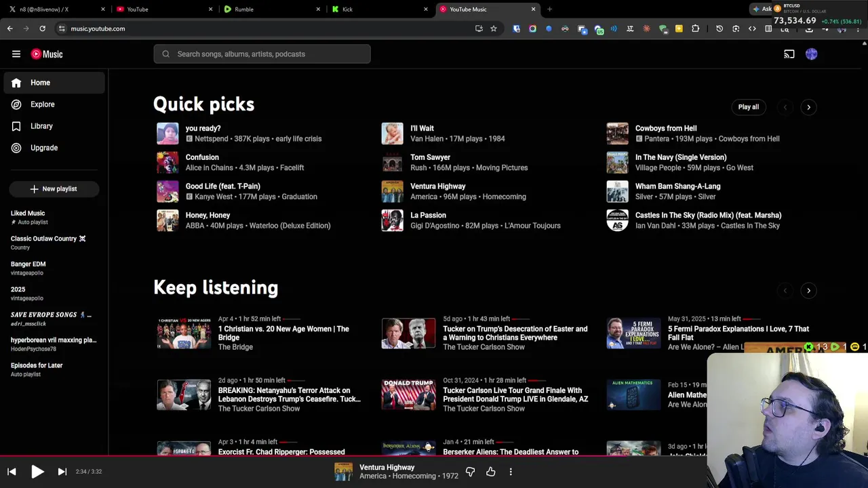Open Explore in sidebar
868x488 pixels.
(x=54, y=104)
